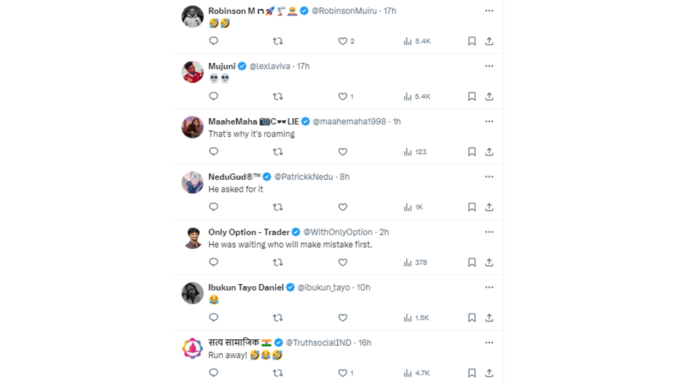The image size is (680, 383).
Task: Expand more options on the "Run away!" tweet
Action: click(x=489, y=343)
